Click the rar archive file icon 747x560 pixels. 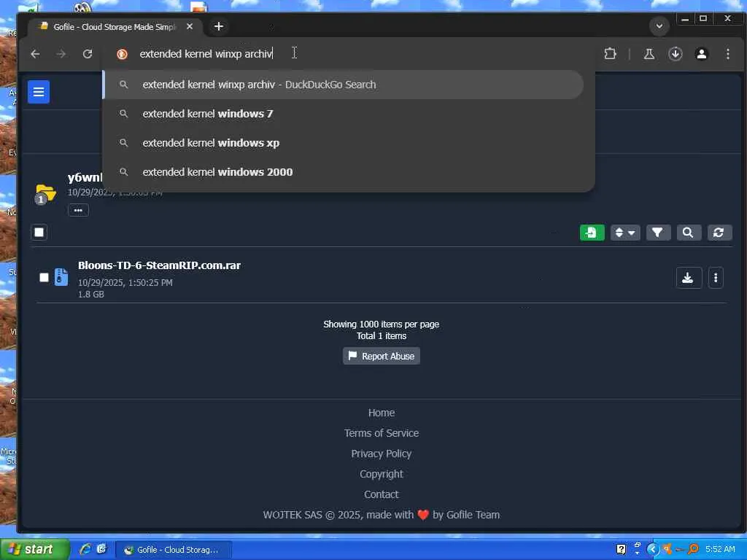[x=61, y=276]
